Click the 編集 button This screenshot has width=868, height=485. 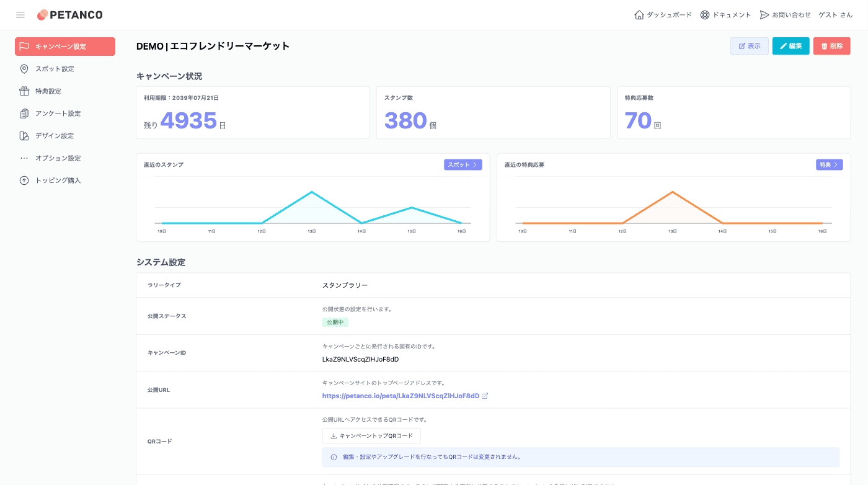pyautogui.click(x=790, y=46)
